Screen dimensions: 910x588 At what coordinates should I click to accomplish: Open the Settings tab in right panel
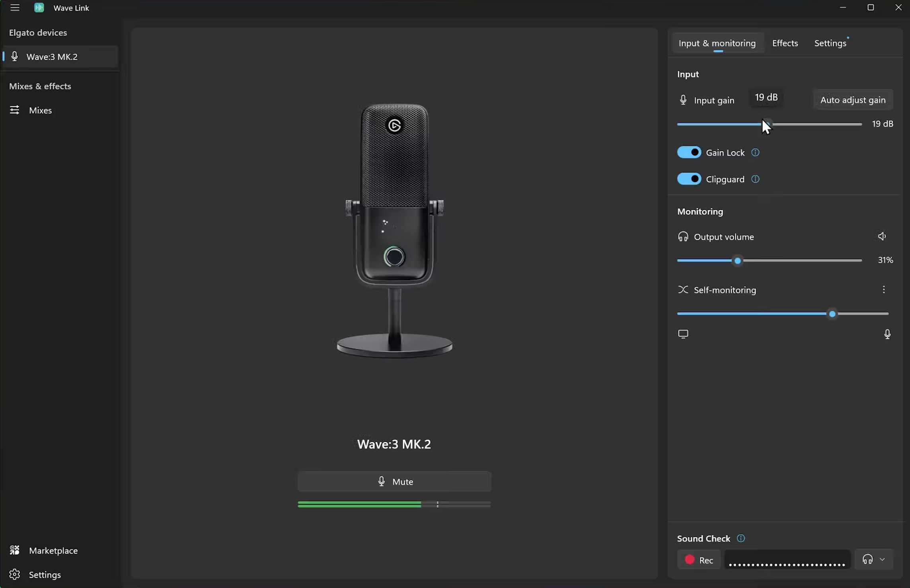point(830,43)
